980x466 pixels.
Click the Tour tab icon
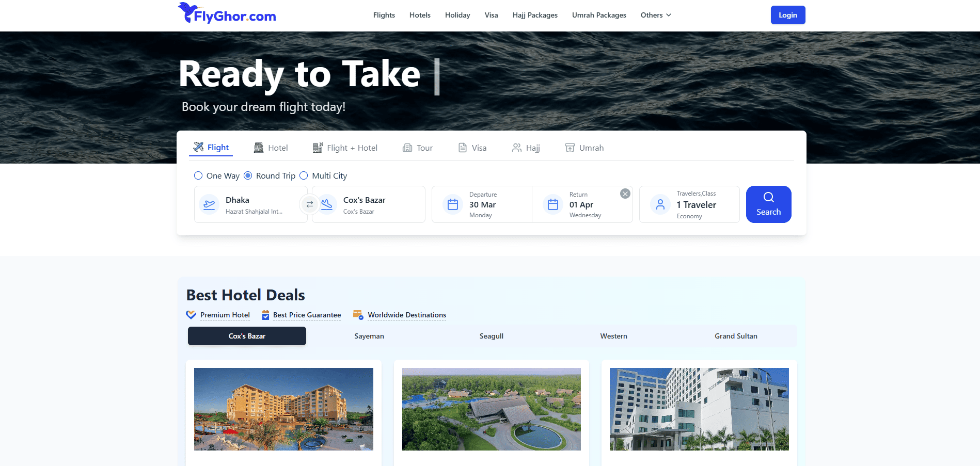[x=407, y=148]
